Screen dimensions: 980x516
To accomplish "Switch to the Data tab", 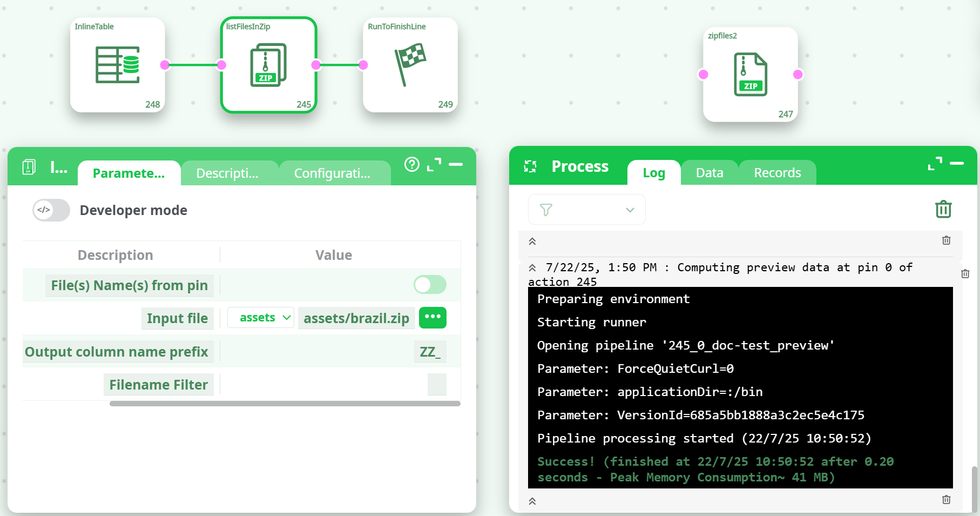I will 709,173.
